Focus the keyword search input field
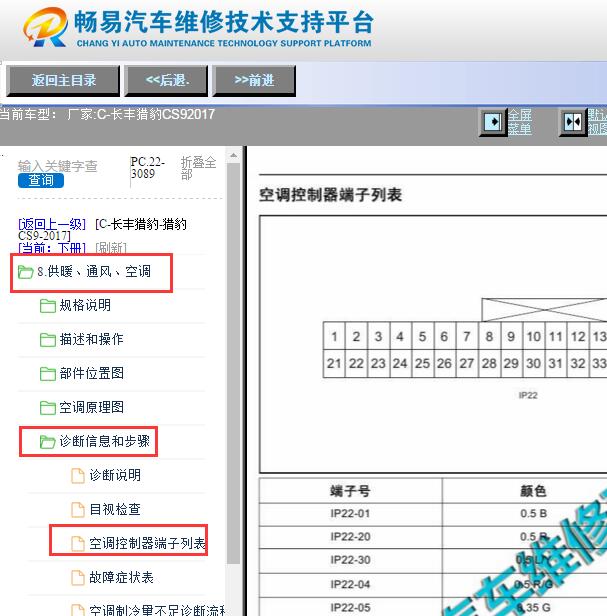Viewport: 607px width, 616px height. 57,166
